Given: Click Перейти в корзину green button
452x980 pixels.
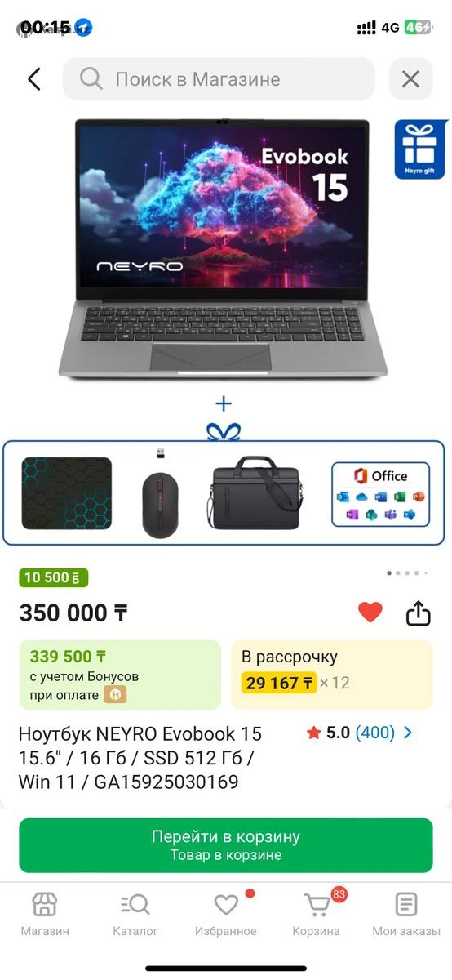Looking at the screenshot, I should pyautogui.click(x=226, y=845).
